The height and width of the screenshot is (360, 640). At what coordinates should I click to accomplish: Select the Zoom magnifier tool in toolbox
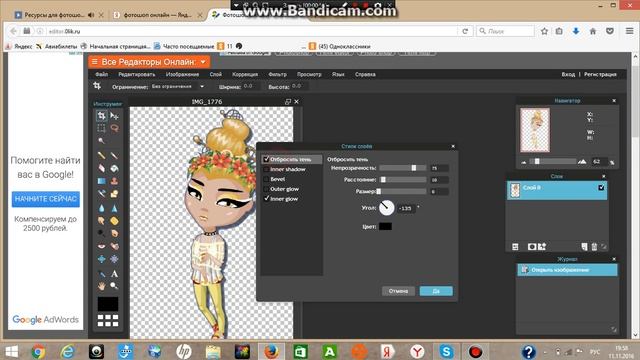114,286
